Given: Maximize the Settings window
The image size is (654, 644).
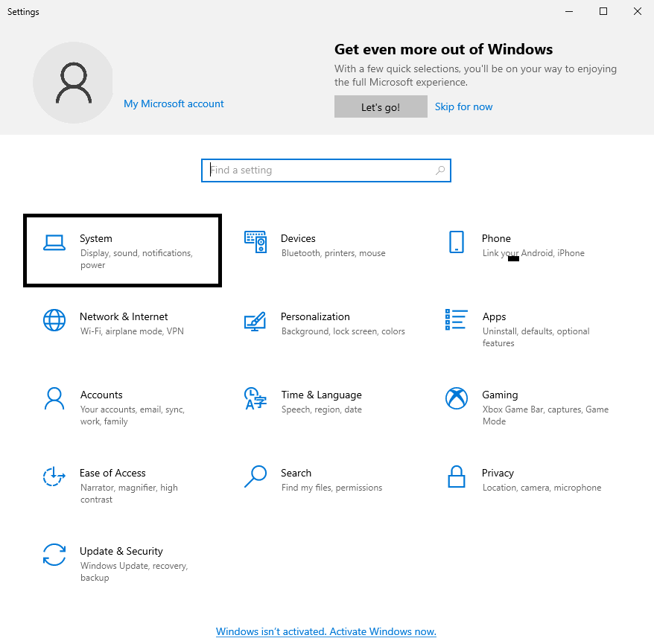Looking at the screenshot, I should [603, 11].
